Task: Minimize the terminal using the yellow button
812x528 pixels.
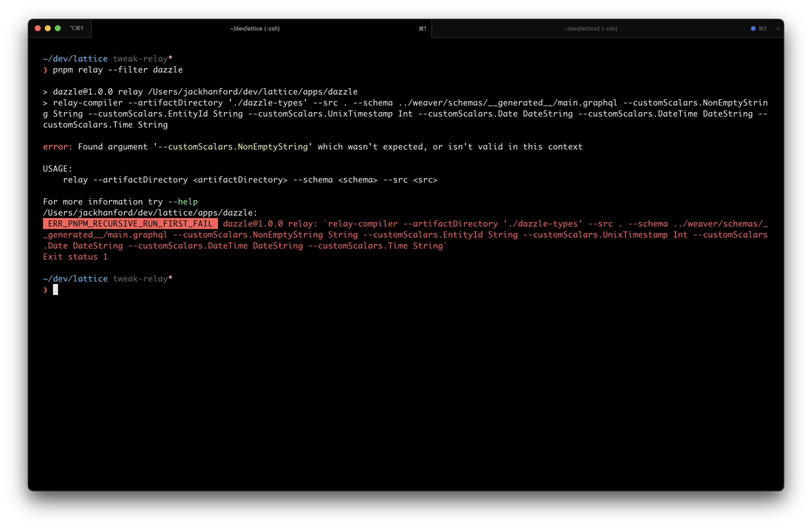Action: [48, 28]
